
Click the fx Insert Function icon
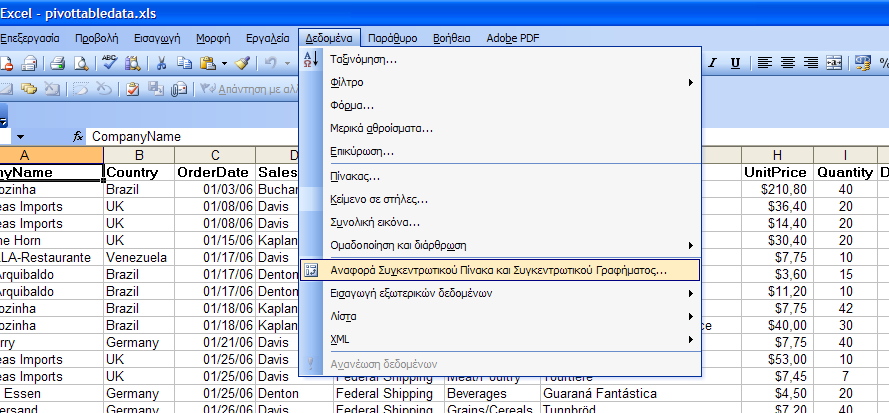[x=78, y=137]
